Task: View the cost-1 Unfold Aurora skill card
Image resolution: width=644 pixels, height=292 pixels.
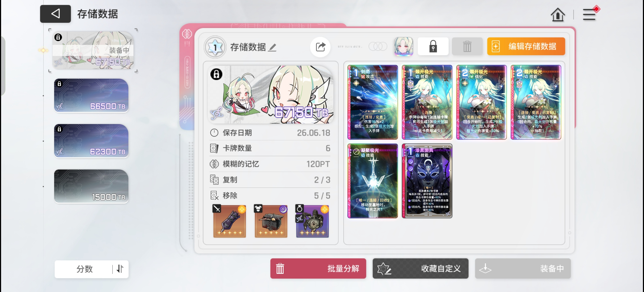Action: (427, 102)
